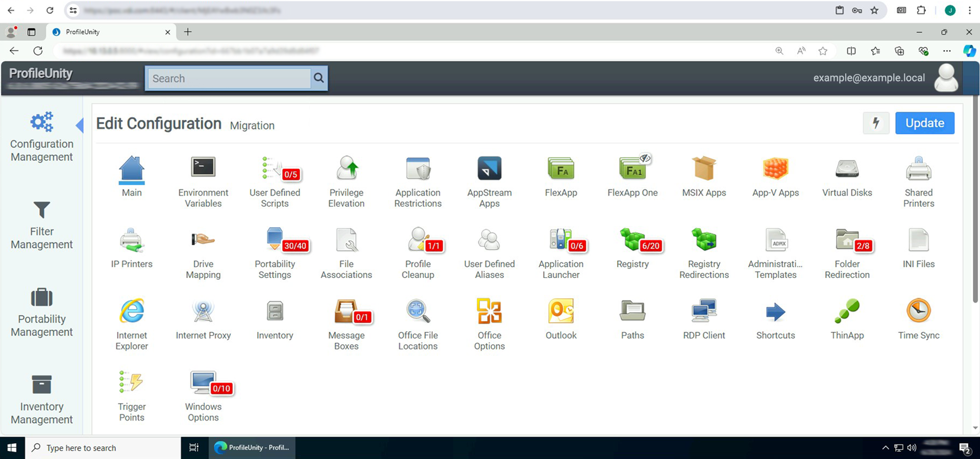Go to Filter Management section
The image size is (980, 459).
[x=42, y=224]
